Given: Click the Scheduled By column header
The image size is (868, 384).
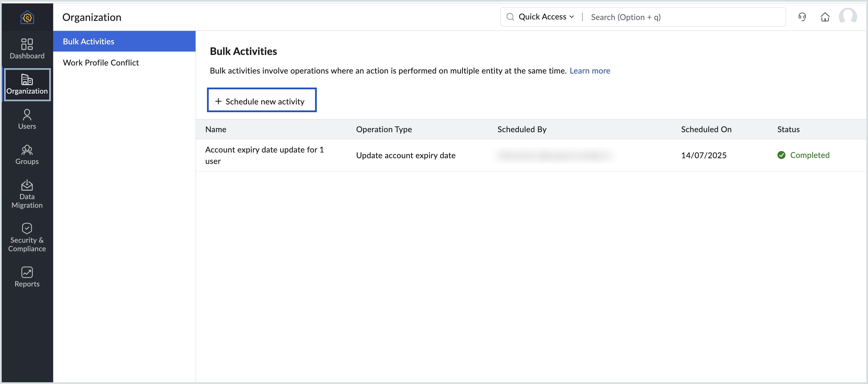Looking at the screenshot, I should pos(521,129).
